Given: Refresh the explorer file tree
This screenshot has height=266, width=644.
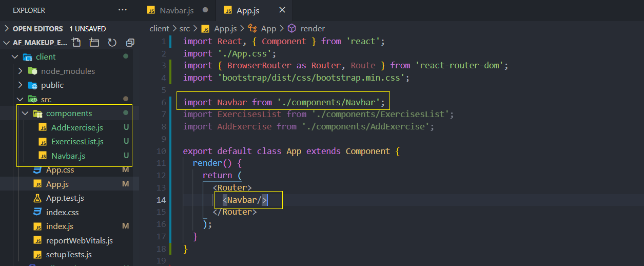Looking at the screenshot, I should [112, 43].
